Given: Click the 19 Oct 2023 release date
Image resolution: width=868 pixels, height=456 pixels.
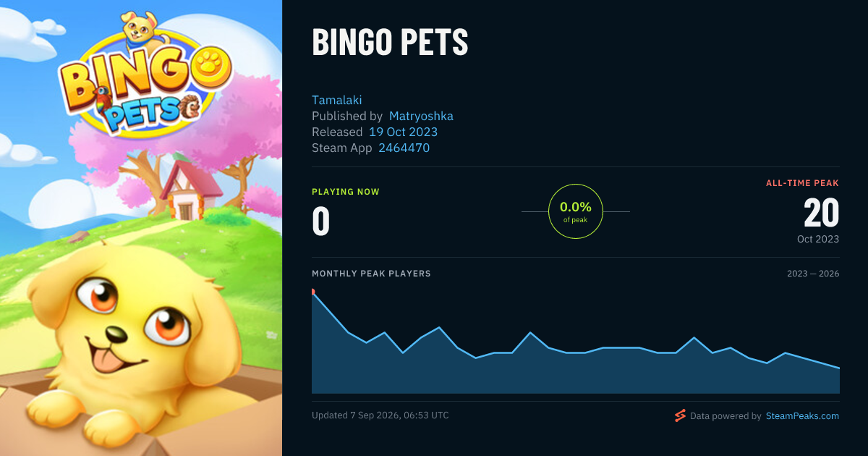Looking at the screenshot, I should pyautogui.click(x=403, y=132).
